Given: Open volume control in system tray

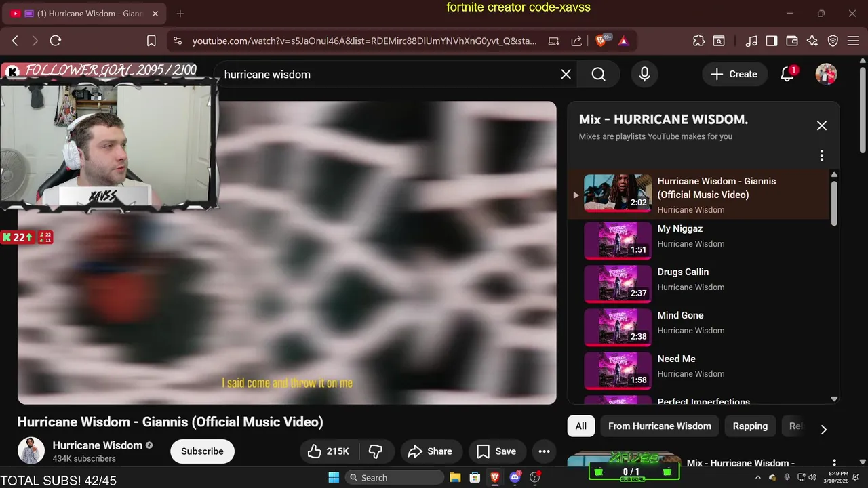Looking at the screenshot, I should tap(812, 477).
